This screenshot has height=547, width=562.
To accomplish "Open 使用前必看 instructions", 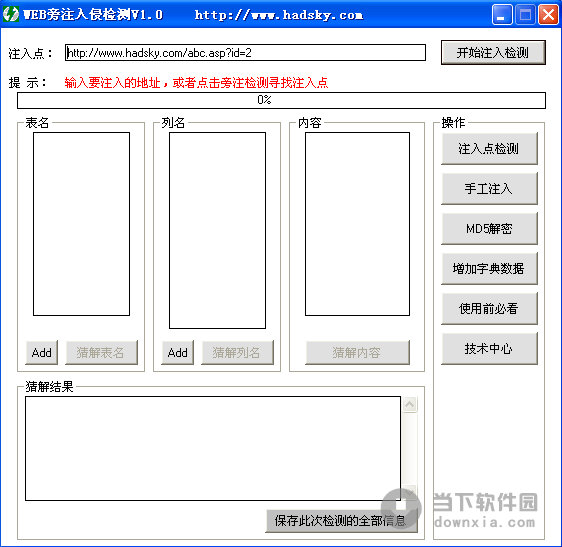I will 489,309.
